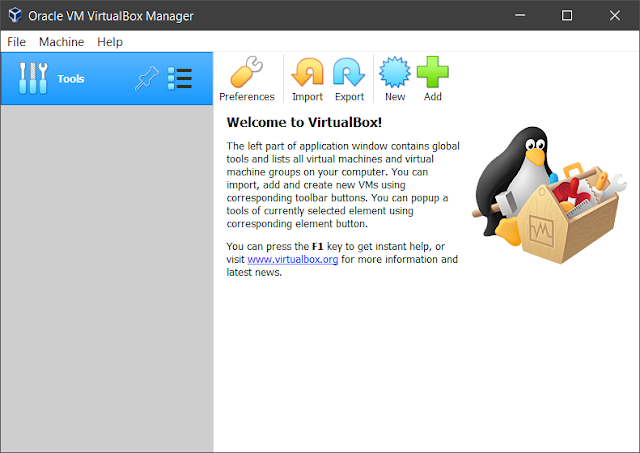Viewport: 640px width, 453px height.
Task: Click the Welcome to VirtualBox! heading
Action: click(x=304, y=122)
